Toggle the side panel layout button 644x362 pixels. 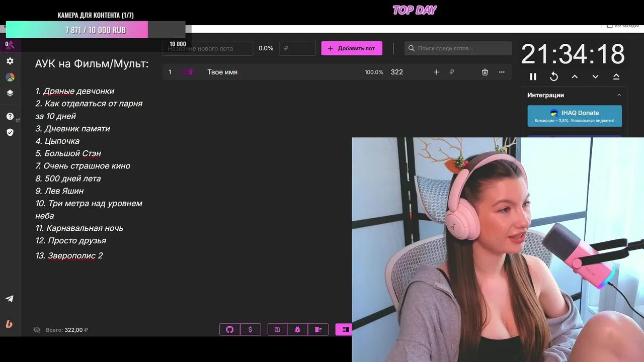tap(345, 329)
